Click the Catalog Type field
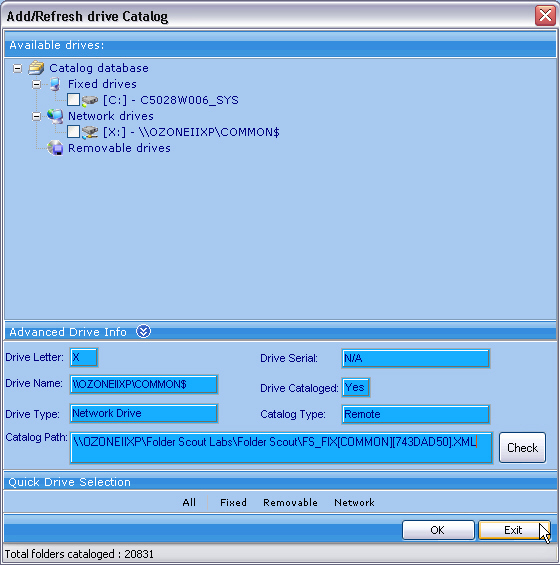The image size is (560, 565). point(415,414)
